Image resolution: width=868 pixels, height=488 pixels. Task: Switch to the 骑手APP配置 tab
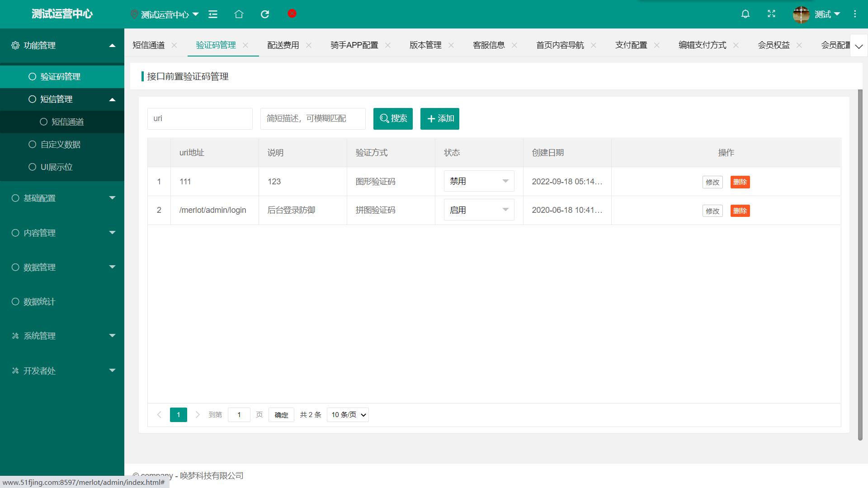point(354,45)
